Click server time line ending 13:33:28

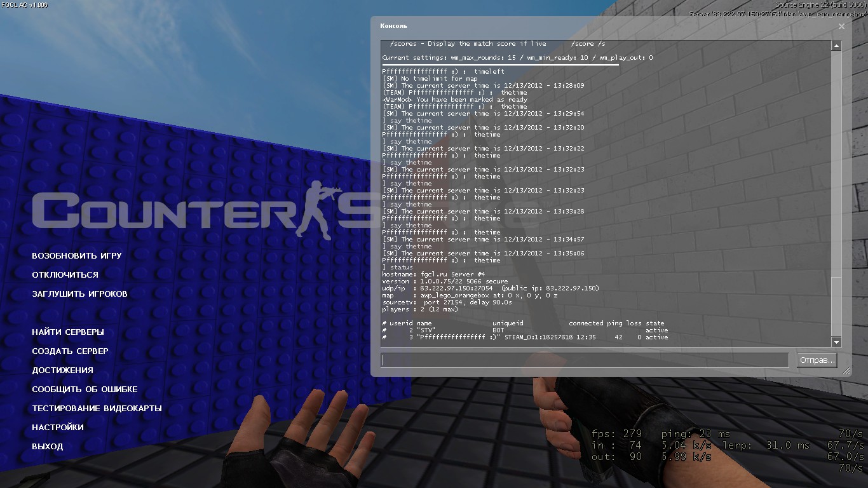pyautogui.click(x=483, y=212)
